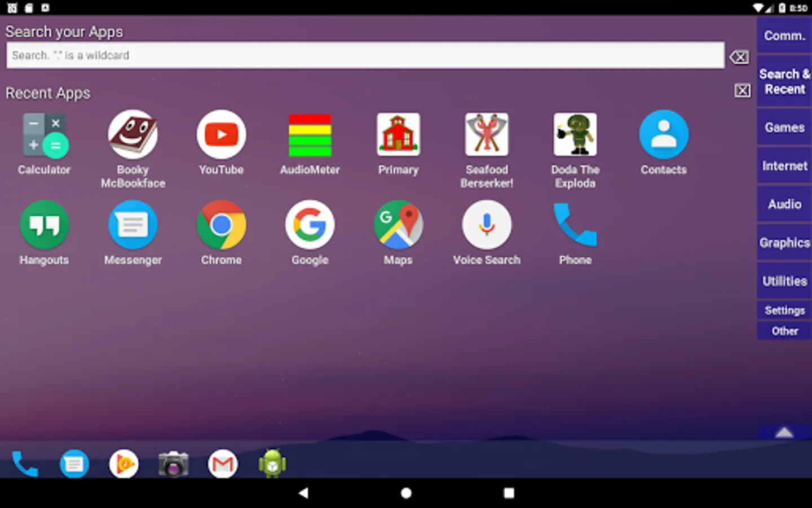Switch to the Internet category

[784, 166]
